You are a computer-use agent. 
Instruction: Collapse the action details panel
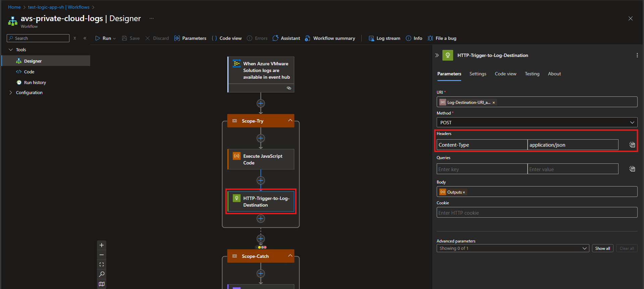[x=437, y=55]
